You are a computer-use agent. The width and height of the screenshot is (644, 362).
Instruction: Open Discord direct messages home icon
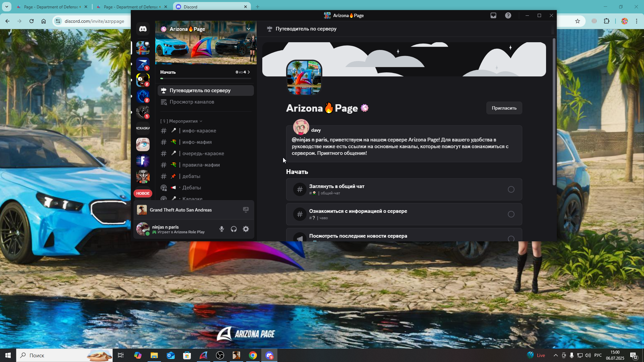(x=143, y=29)
